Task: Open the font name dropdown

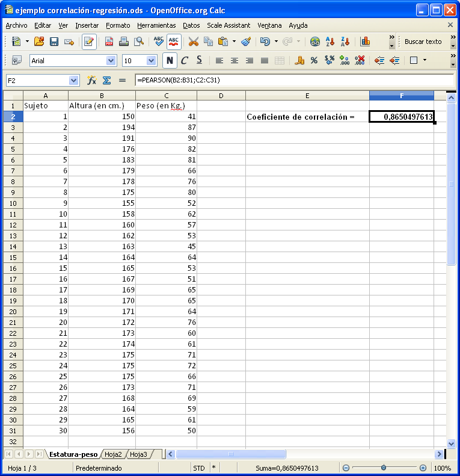Action: point(111,60)
